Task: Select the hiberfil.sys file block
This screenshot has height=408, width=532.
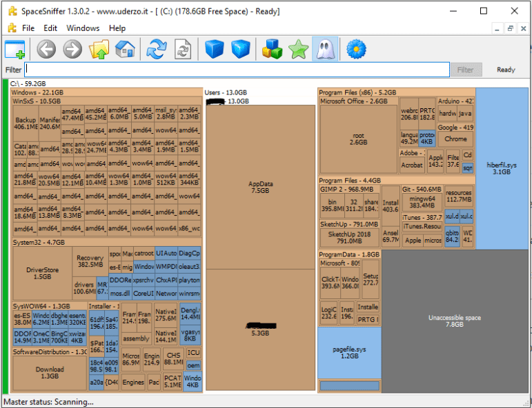Action: pos(501,169)
